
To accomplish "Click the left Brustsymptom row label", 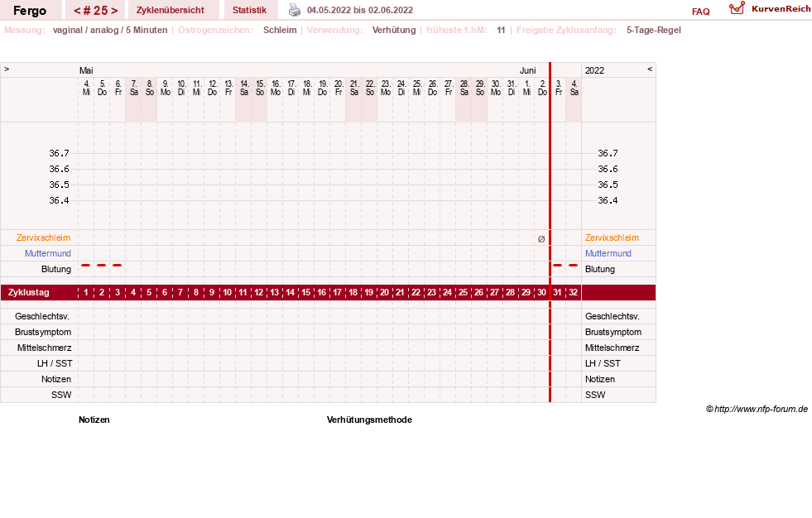I will pyautogui.click(x=43, y=332).
